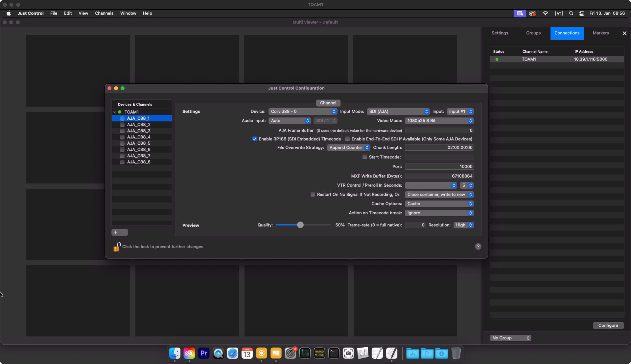Viewport: 631px width, 364px height.
Task: Open the Input Mode SDI (AJA) dropdown
Action: (x=398, y=112)
